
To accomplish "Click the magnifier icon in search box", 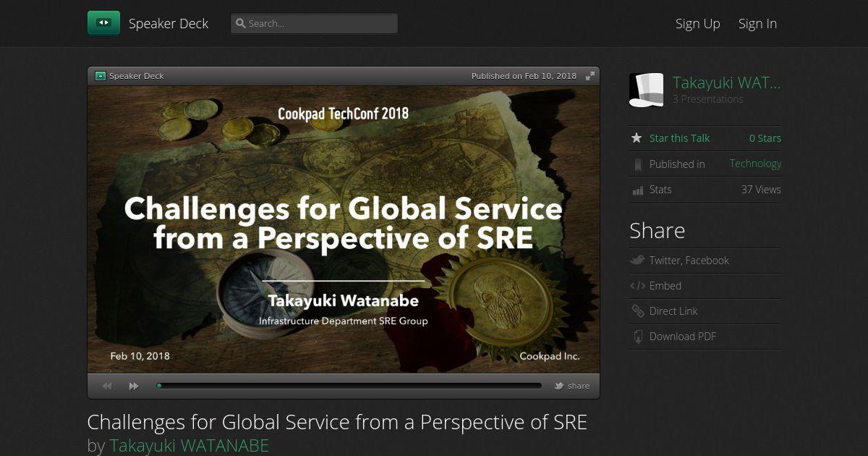I will 241,23.
